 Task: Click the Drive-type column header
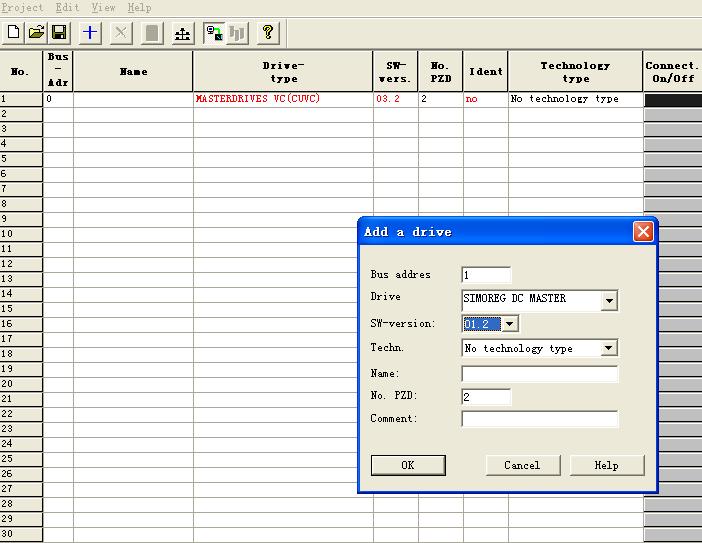pos(283,71)
